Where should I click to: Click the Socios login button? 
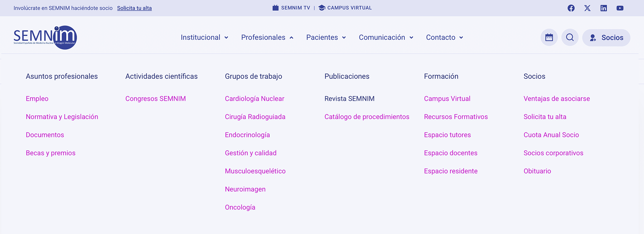606,38
